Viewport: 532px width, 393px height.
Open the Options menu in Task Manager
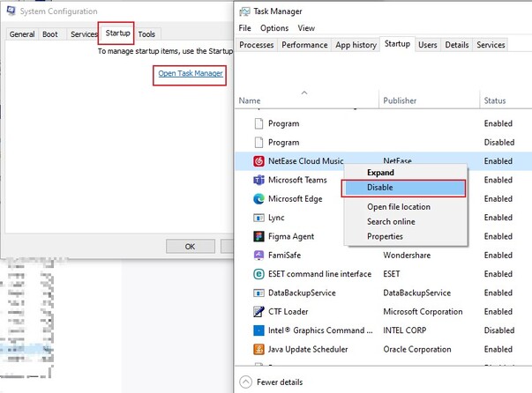tap(274, 28)
